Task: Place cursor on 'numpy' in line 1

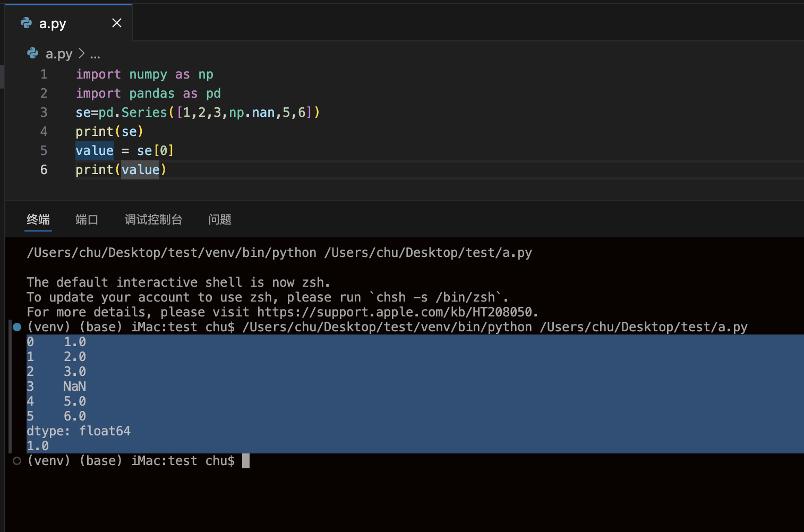Action: point(148,74)
